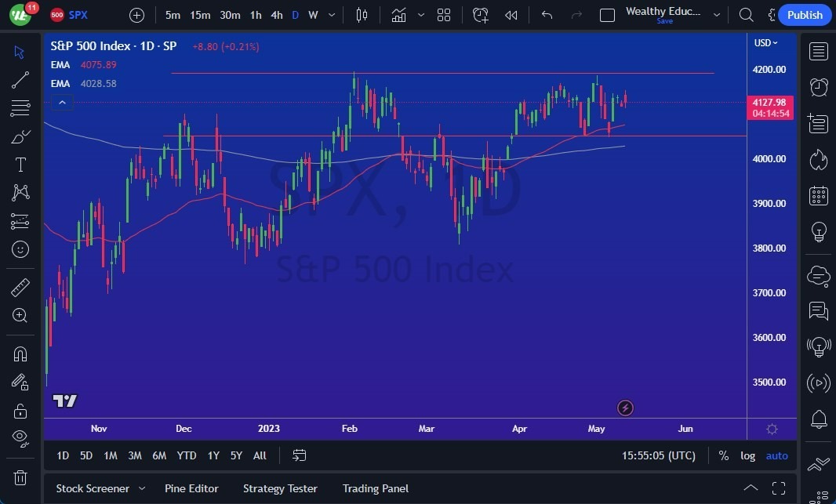This screenshot has height=504, width=836.
Task: Lock all drawing tools
Action: point(20,410)
